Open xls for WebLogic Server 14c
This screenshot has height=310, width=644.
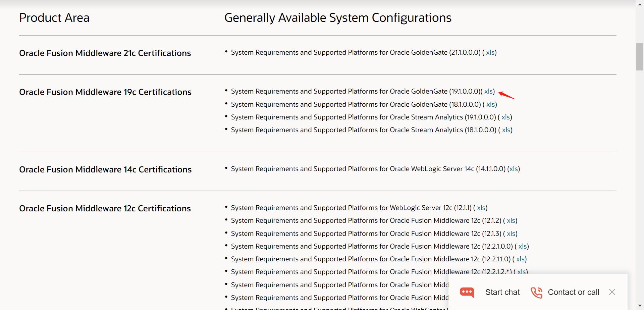point(514,169)
